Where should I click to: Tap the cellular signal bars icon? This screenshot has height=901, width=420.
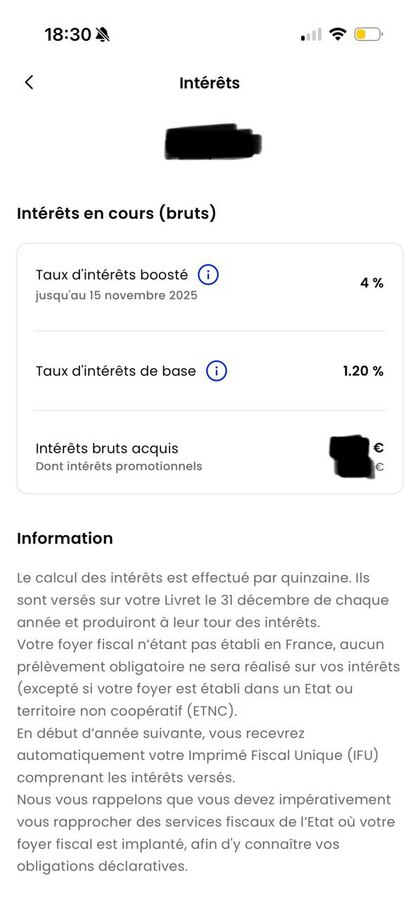point(311,36)
